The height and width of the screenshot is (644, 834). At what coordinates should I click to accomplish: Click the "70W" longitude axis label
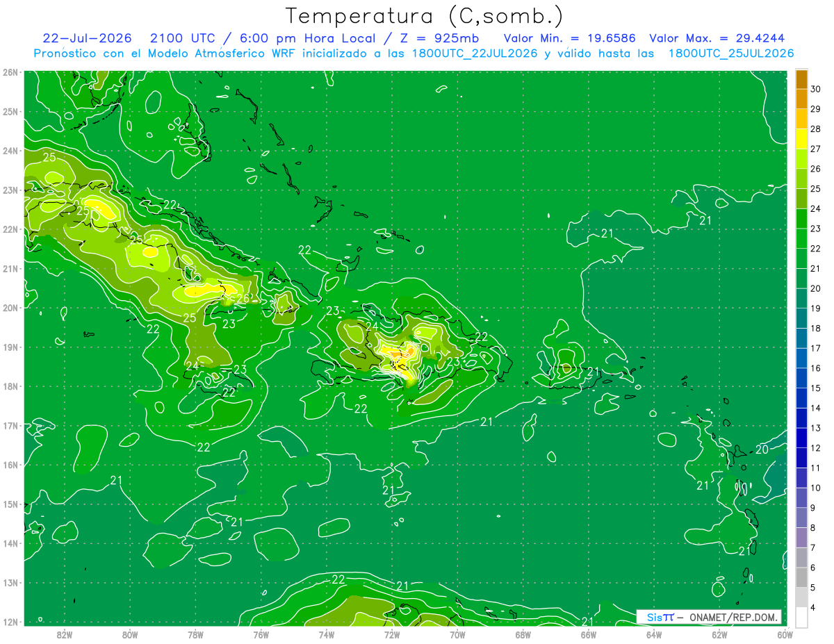point(457,634)
